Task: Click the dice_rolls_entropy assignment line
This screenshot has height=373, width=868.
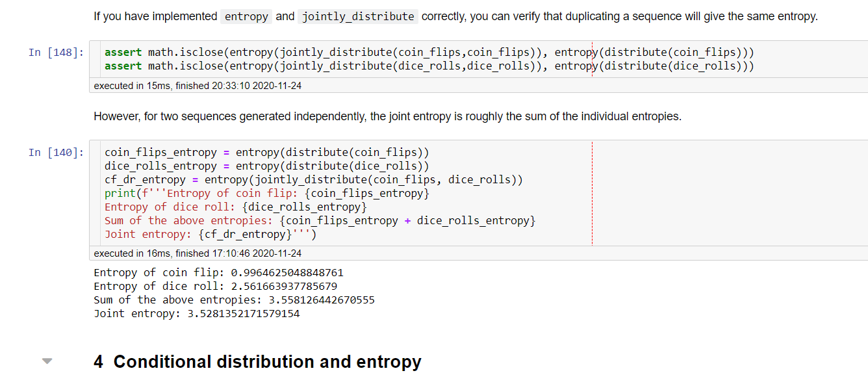Action: coord(267,166)
